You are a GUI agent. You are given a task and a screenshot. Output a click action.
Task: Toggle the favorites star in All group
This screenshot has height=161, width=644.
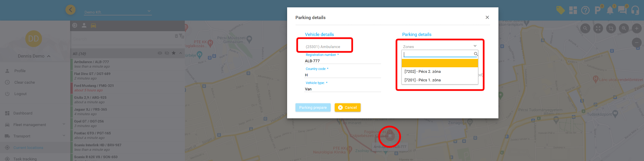click(x=173, y=53)
